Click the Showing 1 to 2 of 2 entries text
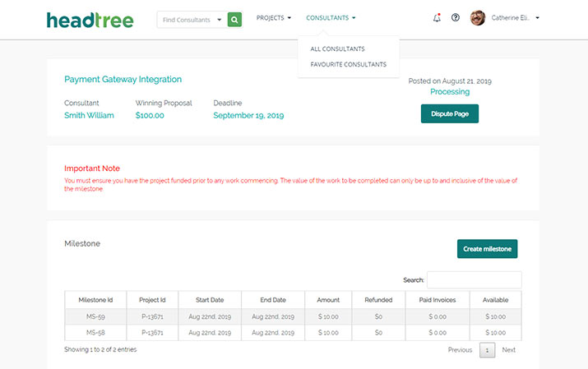 100,349
